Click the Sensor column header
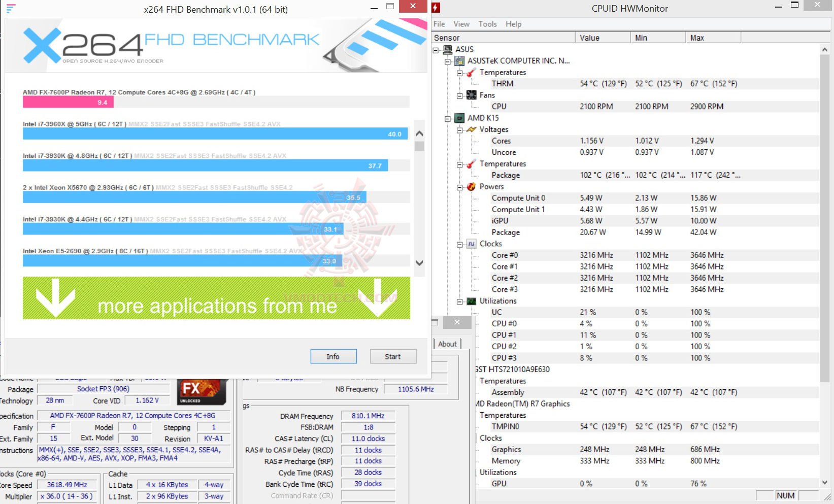 click(x=503, y=38)
